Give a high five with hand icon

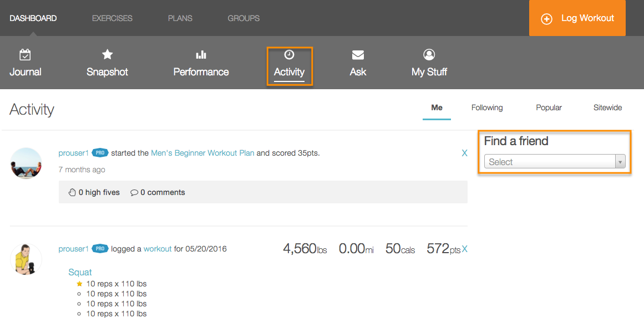[x=72, y=193]
